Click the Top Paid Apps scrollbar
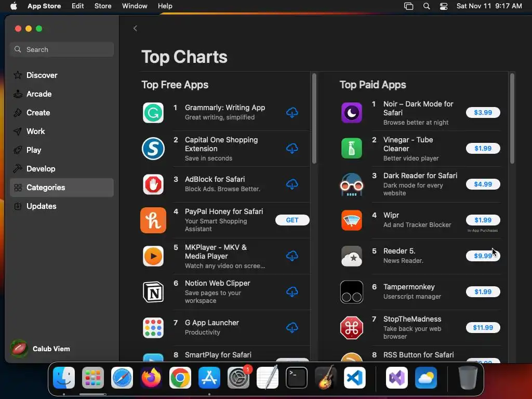The height and width of the screenshot is (399, 532). 512,119
